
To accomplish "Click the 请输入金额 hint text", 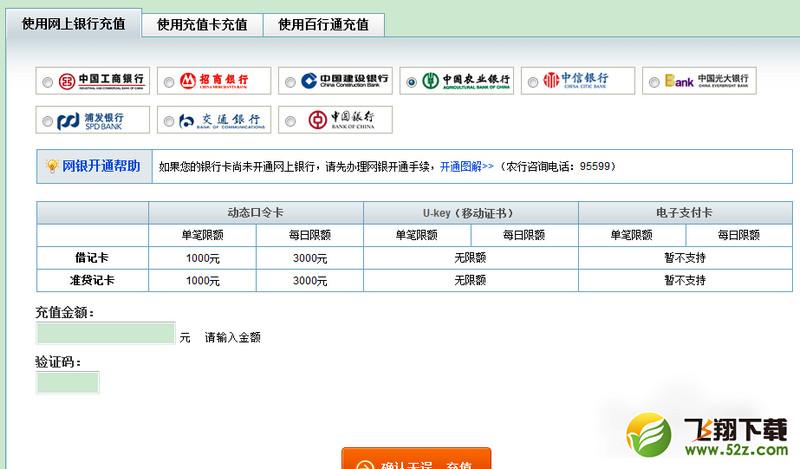I will (233, 337).
